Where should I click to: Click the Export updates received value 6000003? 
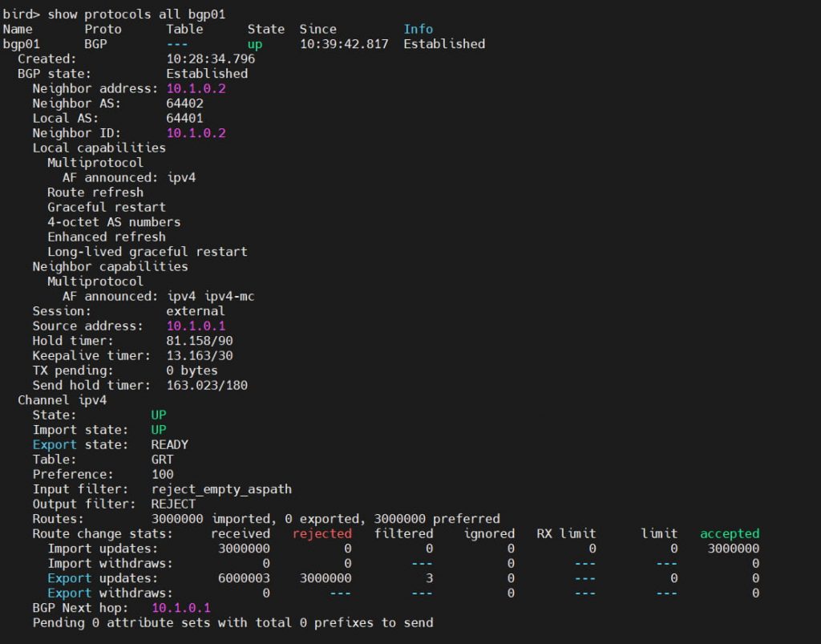pyautogui.click(x=244, y=578)
